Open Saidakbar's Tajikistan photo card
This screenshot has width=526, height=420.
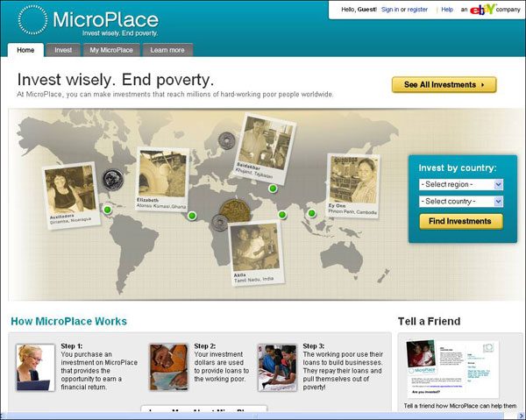(x=265, y=149)
